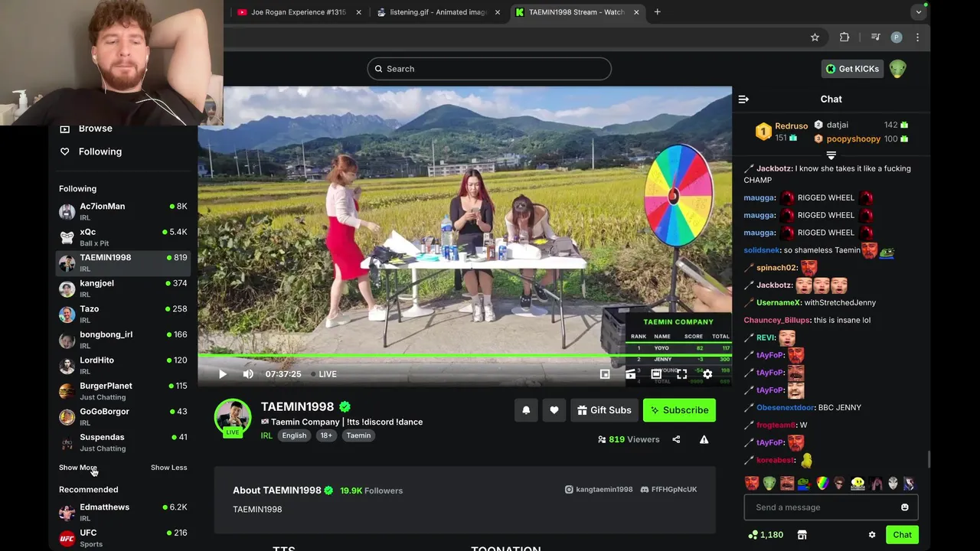Share the stream via share icon
Image resolution: width=980 pixels, height=551 pixels.
pos(676,439)
